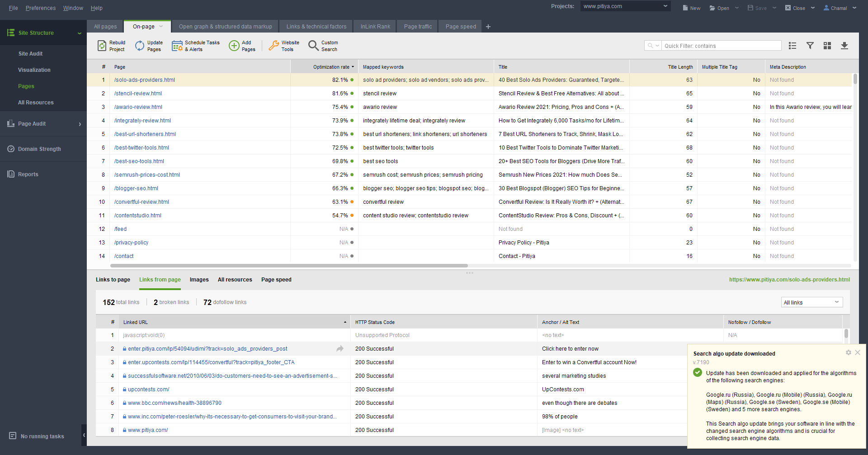Image resolution: width=868 pixels, height=455 pixels.
Task: Click the New project icon
Action: [x=685, y=8]
